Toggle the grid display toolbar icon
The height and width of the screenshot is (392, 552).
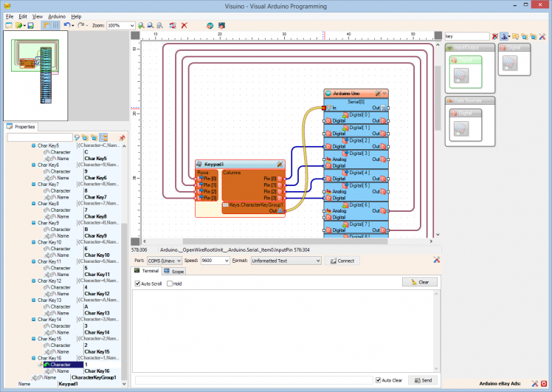click(x=56, y=25)
